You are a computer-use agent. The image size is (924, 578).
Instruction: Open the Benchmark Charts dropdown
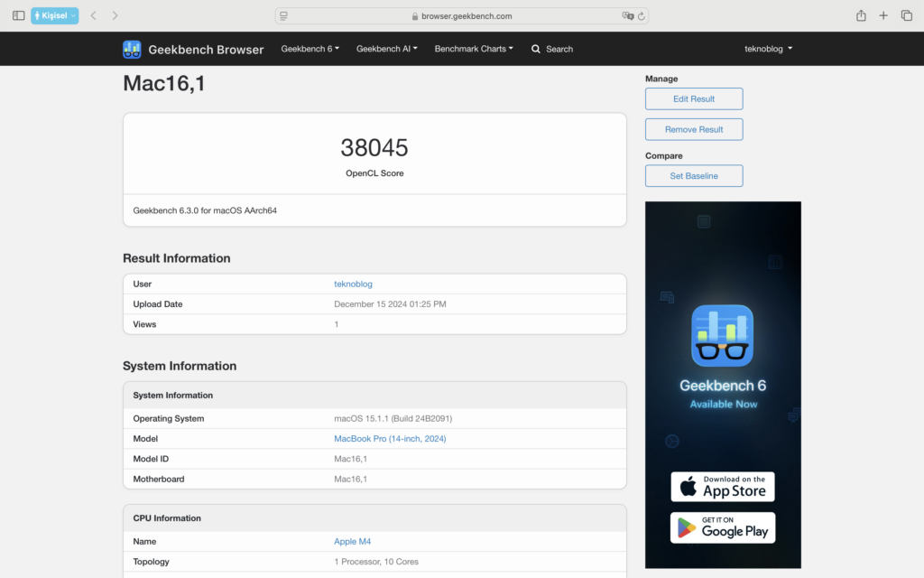point(474,49)
